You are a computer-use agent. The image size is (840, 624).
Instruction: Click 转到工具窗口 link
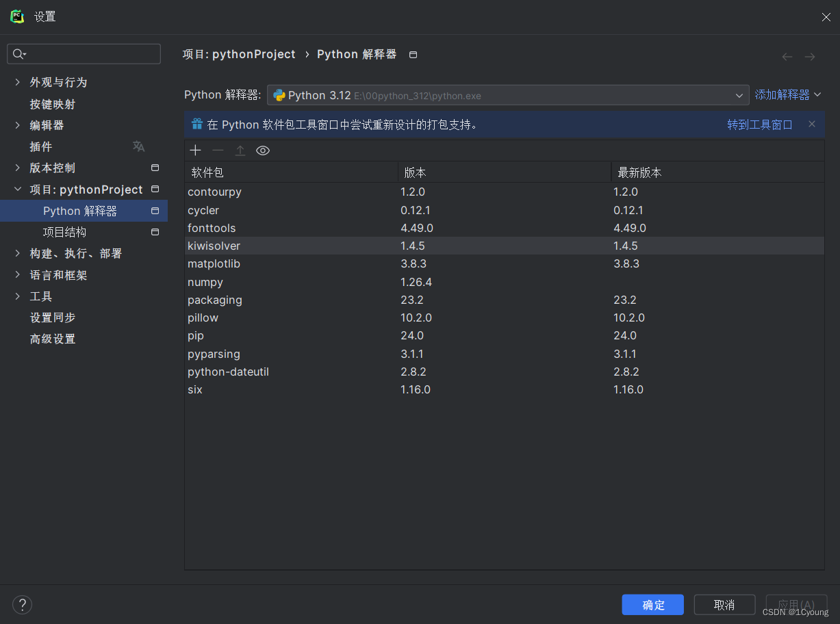(x=760, y=125)
